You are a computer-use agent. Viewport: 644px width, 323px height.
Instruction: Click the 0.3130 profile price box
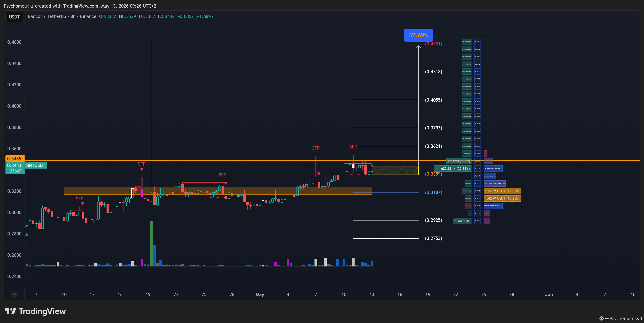click(x=477, y=198)
